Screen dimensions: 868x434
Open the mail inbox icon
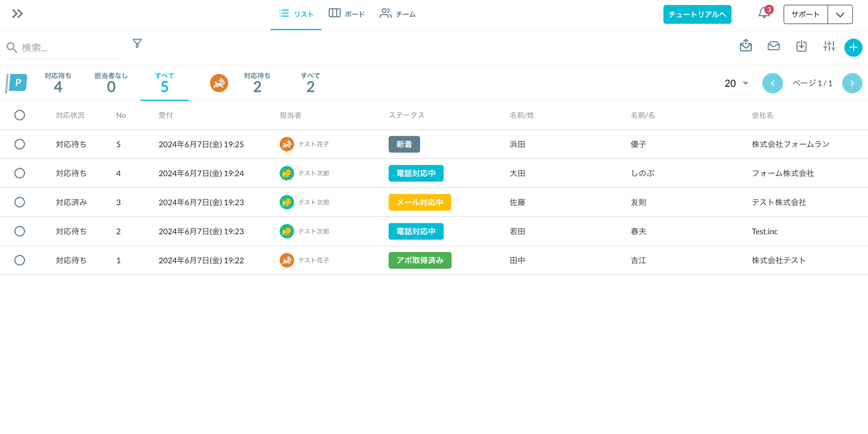[773, 46]
